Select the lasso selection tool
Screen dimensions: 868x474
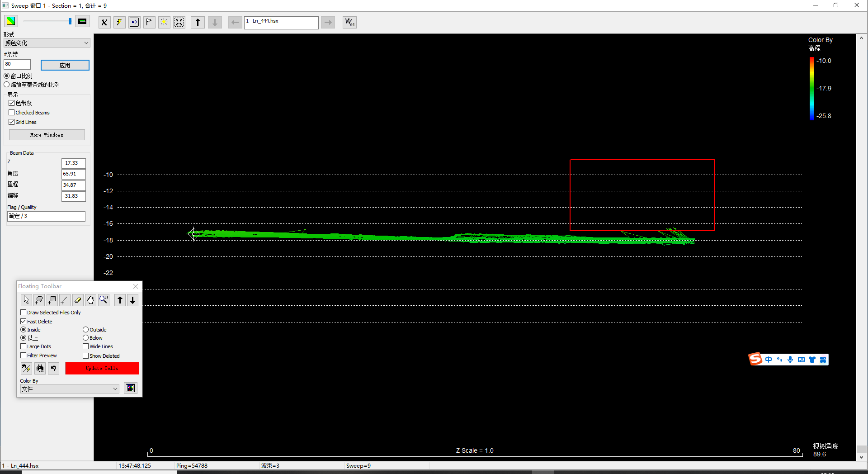click(x=39, y=300)
